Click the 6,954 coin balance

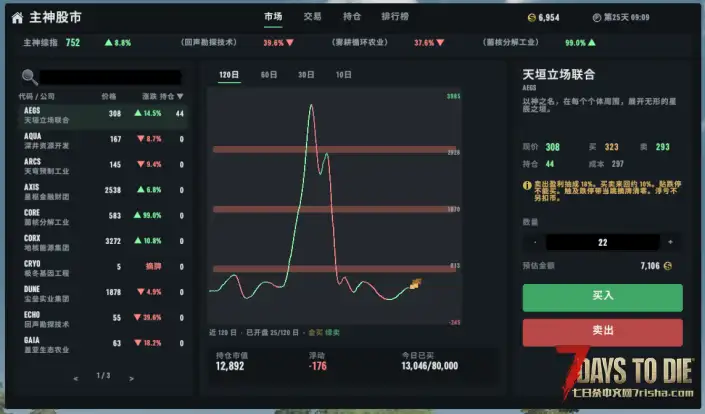pos(549,18)
